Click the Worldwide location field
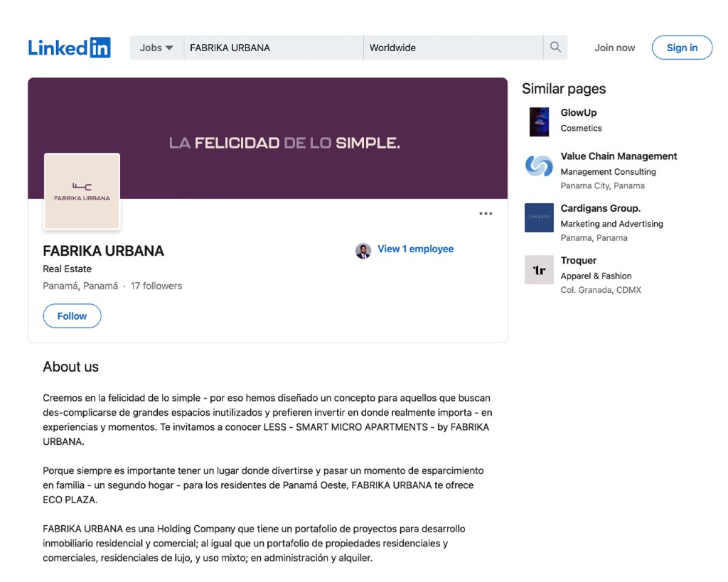Viewport: 728px width, 582px height. [453, 48]
